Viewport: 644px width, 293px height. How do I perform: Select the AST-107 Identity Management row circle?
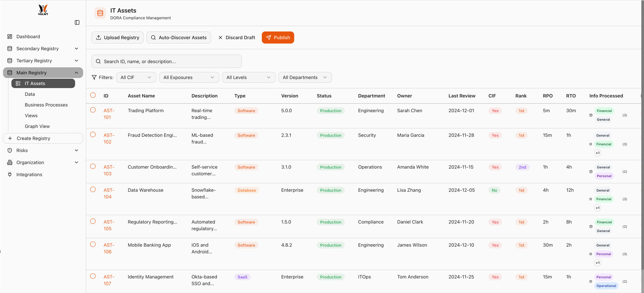(x=93, y=276)
